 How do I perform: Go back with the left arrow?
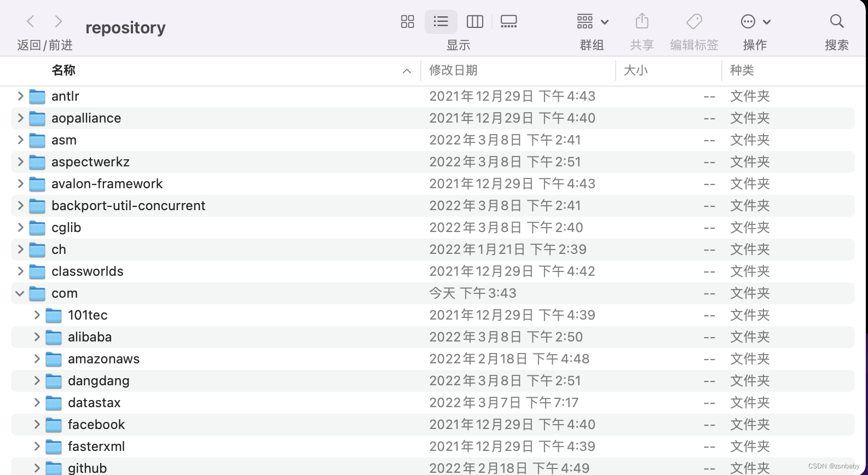pyautogui.click(x=31, y=21)
